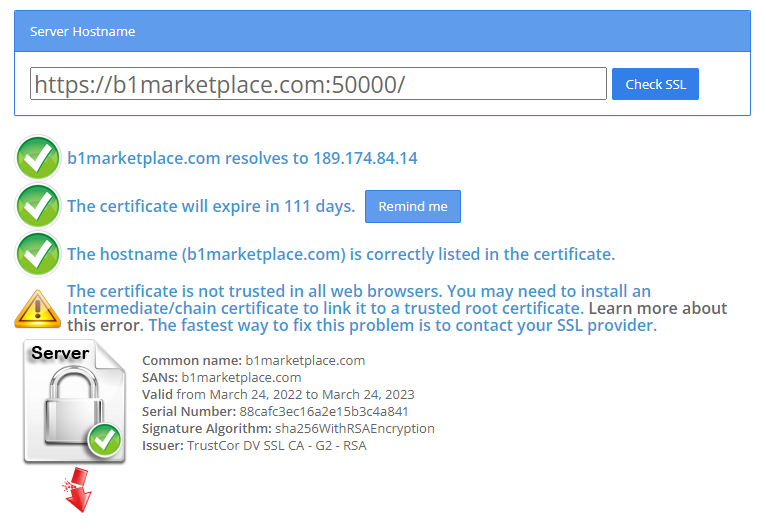This screenshot has width=766, height=529.
Task: Click the Serial Number 88cafc3ec16a2e15b3c4a841 line
Action: 275,411
